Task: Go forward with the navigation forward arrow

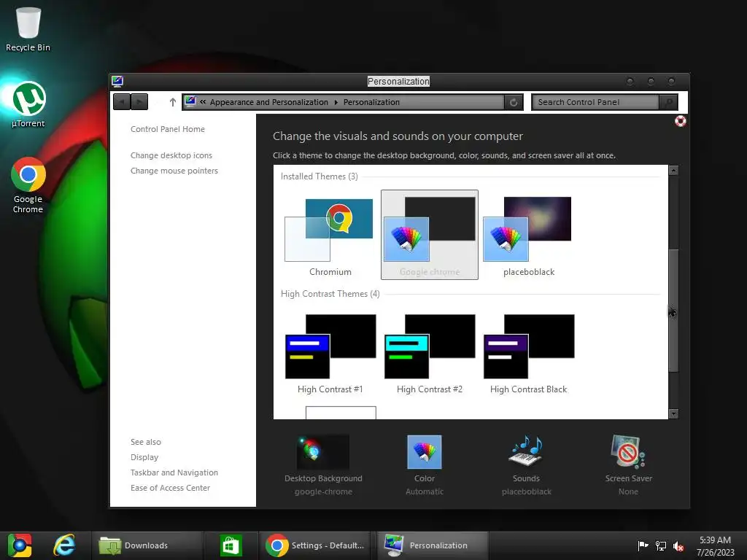Action: pyautogui.click(x=139, y=102)
